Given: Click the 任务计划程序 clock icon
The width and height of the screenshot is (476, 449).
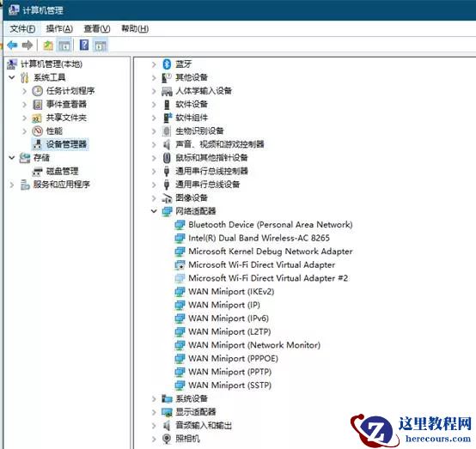Looking at the screenshot, I should pos(37,91).
